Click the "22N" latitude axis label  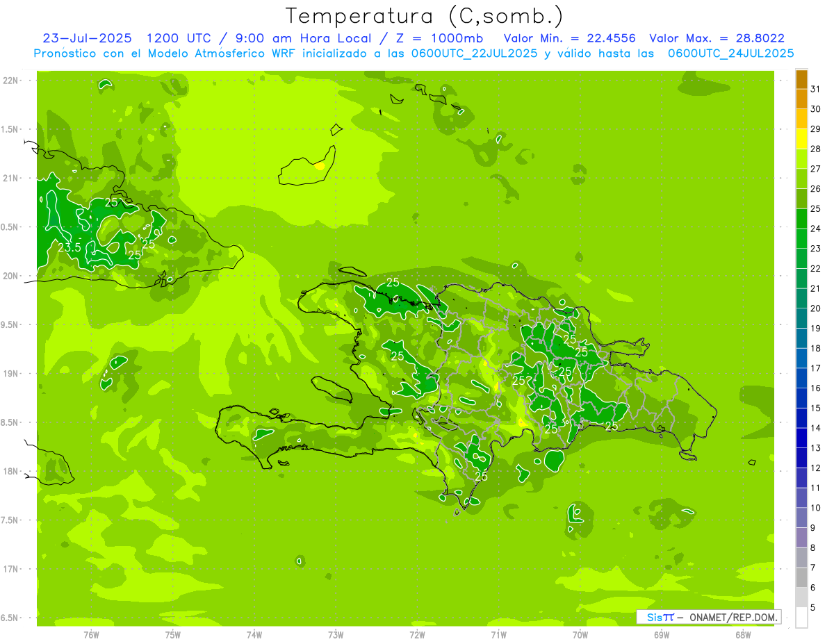pos(10,81)
